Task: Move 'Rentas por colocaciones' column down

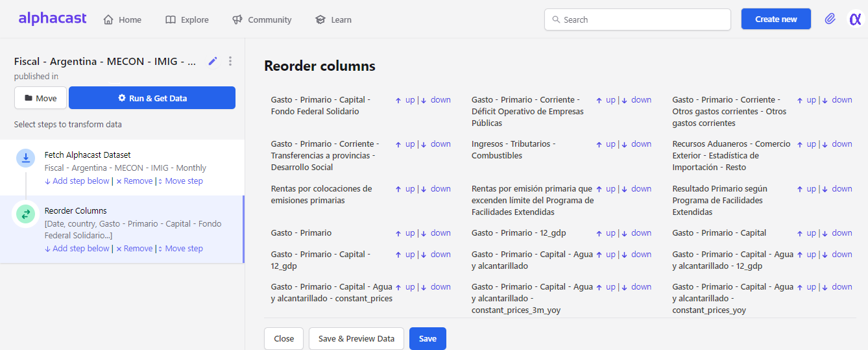Action: pyautogui.click(x=436, y=189)
